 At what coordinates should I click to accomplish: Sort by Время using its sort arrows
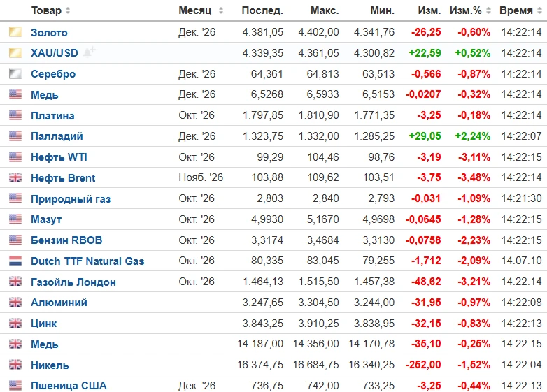[x=539, y=10]
